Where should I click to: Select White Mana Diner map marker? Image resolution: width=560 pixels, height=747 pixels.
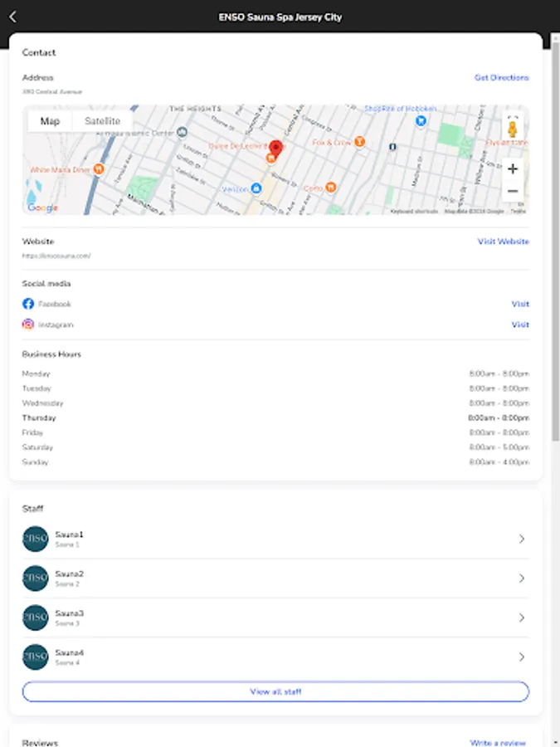tap(99, 169)
